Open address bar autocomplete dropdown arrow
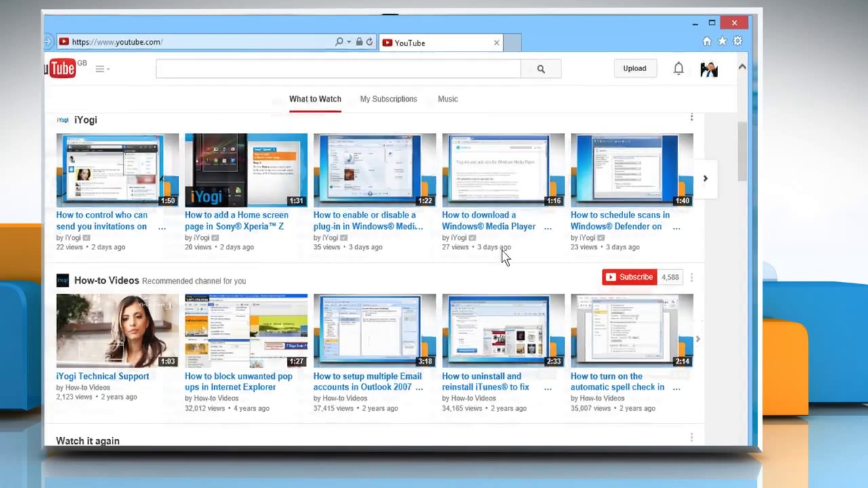Image resolution: width=868 pixels, height=488 pixels. pos(349,42)
